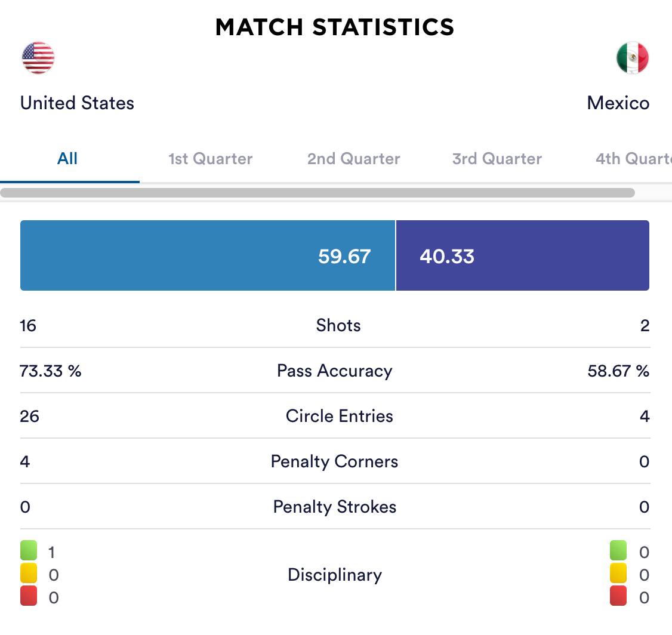
Task: Click Mexico yellow card icon
Action: 618,574
